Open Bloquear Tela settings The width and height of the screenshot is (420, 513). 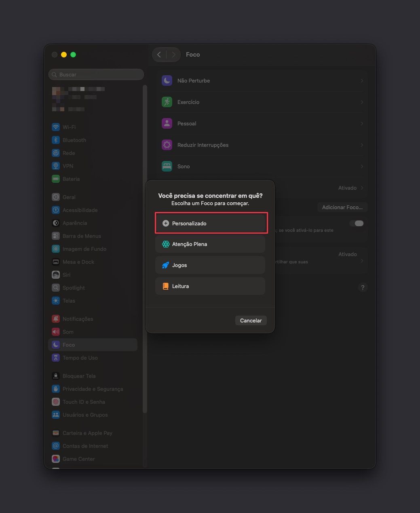(93, 376)
